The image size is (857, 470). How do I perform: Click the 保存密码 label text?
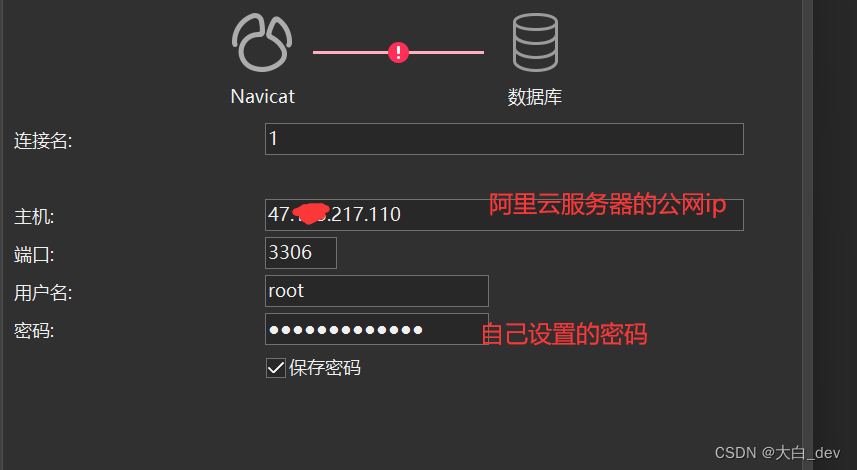[325, 368]
